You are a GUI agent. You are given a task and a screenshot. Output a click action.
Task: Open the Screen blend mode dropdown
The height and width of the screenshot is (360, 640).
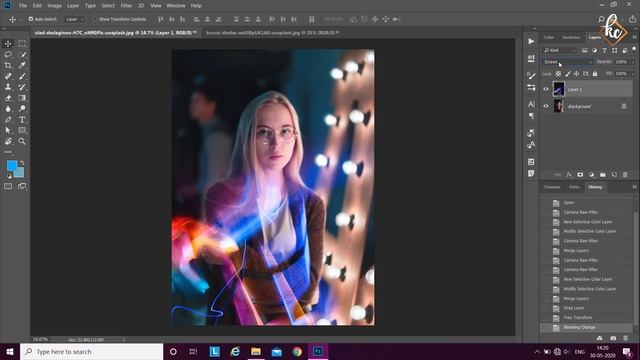click(567, 62)
